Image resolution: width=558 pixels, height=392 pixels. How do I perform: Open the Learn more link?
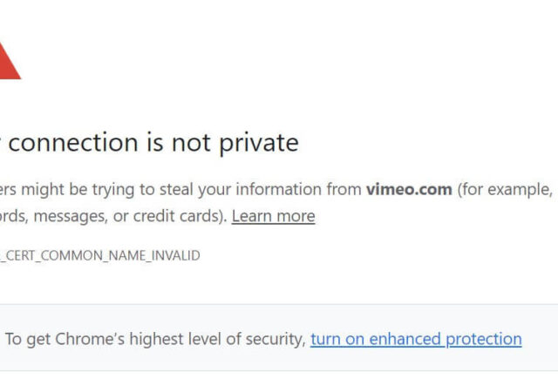coord(273,216)
